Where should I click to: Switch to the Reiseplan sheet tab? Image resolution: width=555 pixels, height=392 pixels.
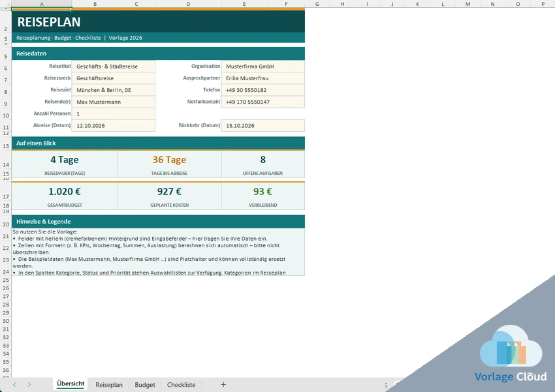tap(109, 385)
